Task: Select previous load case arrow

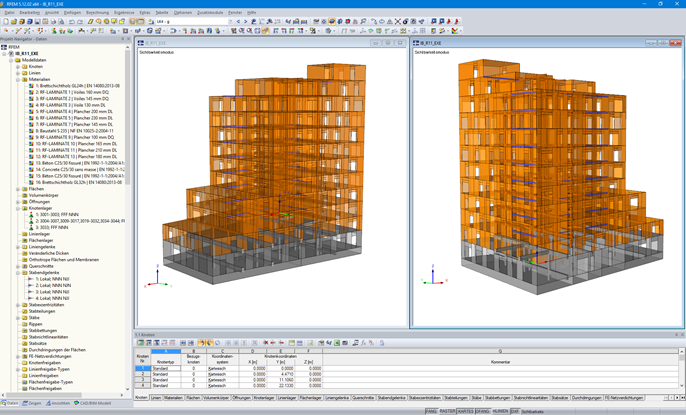Action: pos(238,21)
